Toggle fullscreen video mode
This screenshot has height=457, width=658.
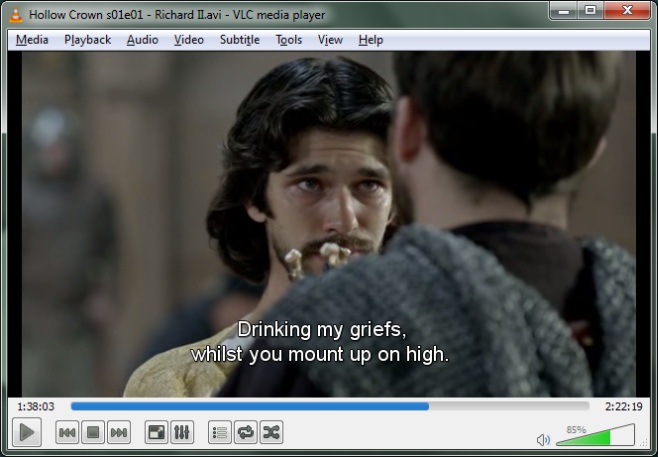click(156, 432)
